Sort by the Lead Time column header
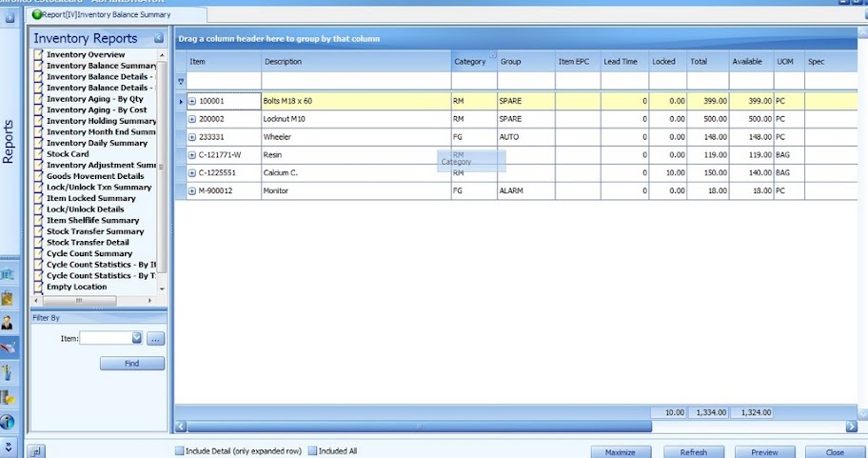 pos(624,62)
